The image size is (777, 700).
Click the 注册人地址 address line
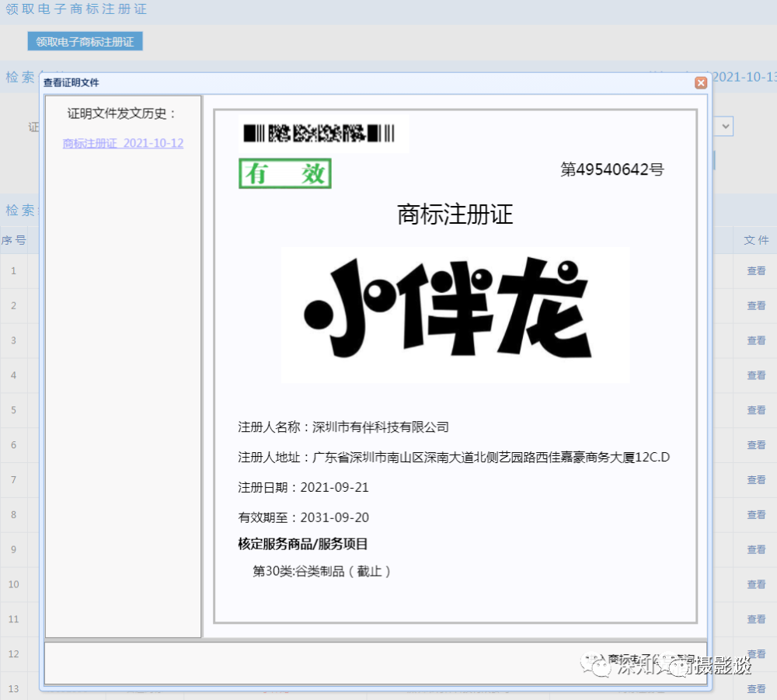454,458
